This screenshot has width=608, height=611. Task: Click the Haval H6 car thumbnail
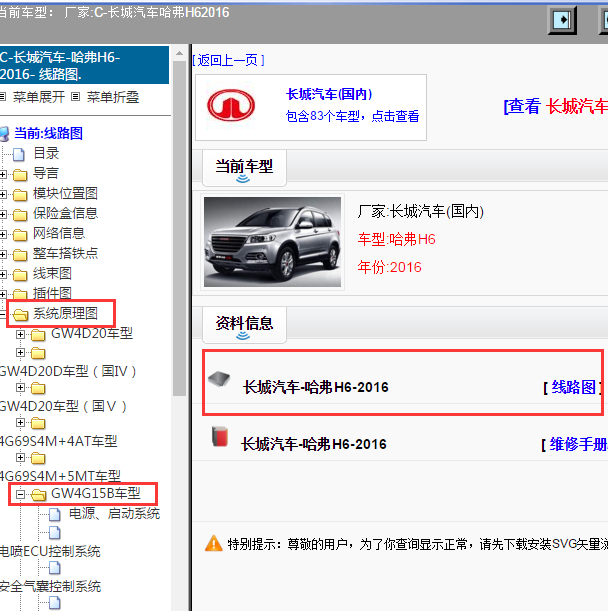(x=272, y=242)
